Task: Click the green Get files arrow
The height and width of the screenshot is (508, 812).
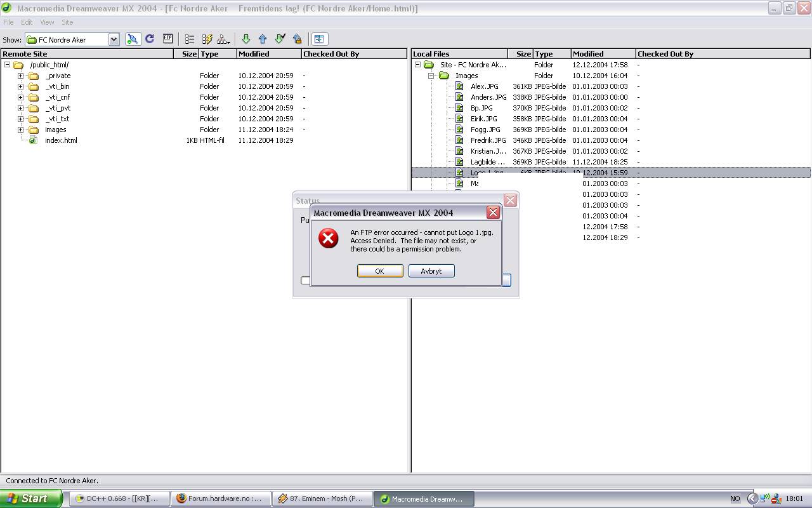Action: [246, 39]
